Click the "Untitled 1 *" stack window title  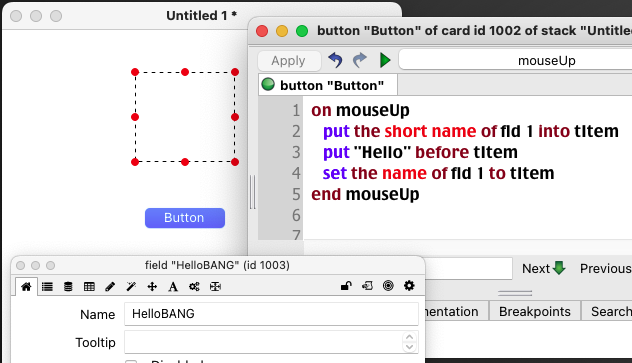click(202, 16)
